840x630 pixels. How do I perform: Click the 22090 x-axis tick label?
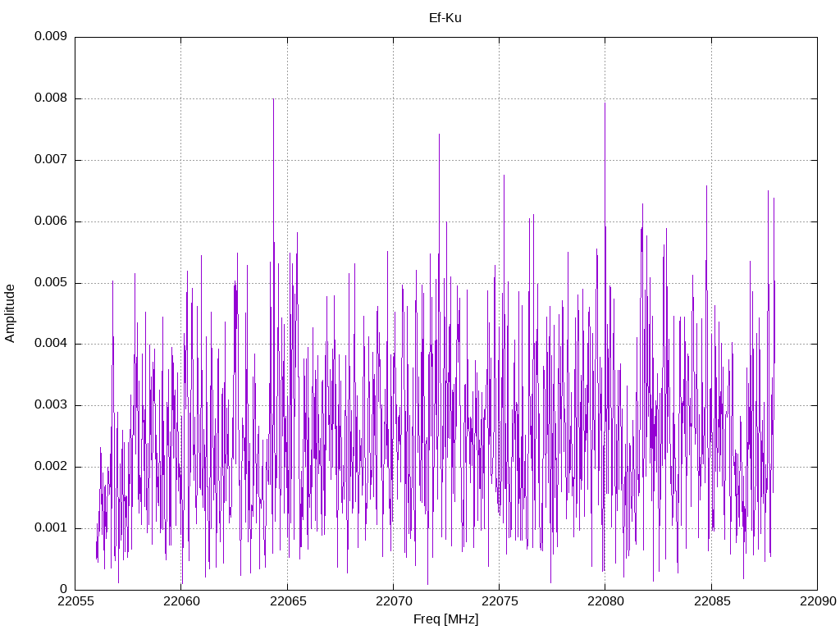[x=816, y=601]
